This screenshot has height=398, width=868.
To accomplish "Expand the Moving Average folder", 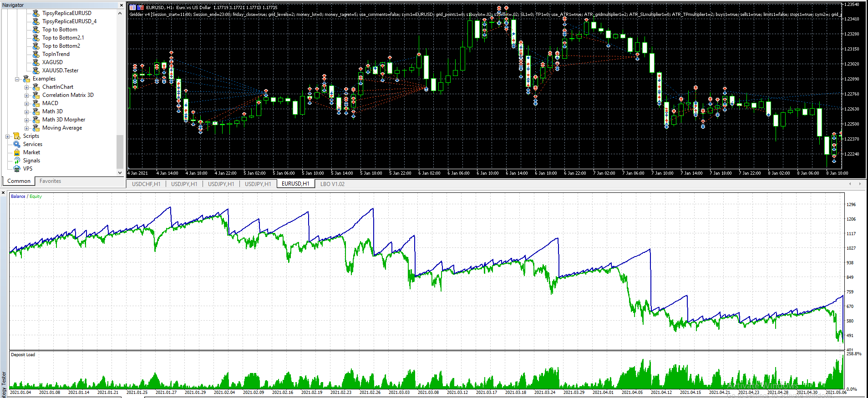I will coord(27,128).
